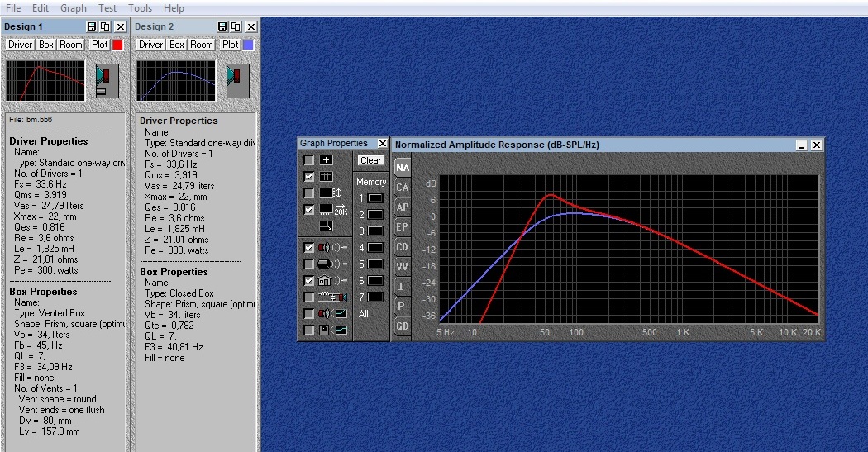The height and width of the screenshot is (452, 868).
Task: Click the Design 2 response curve thumbnail
Action: pos(176,80)
